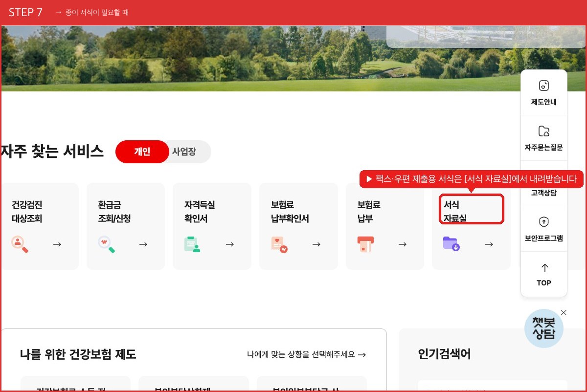Click the 건강검진 대상조회 magnifier icon

point(20,244)
